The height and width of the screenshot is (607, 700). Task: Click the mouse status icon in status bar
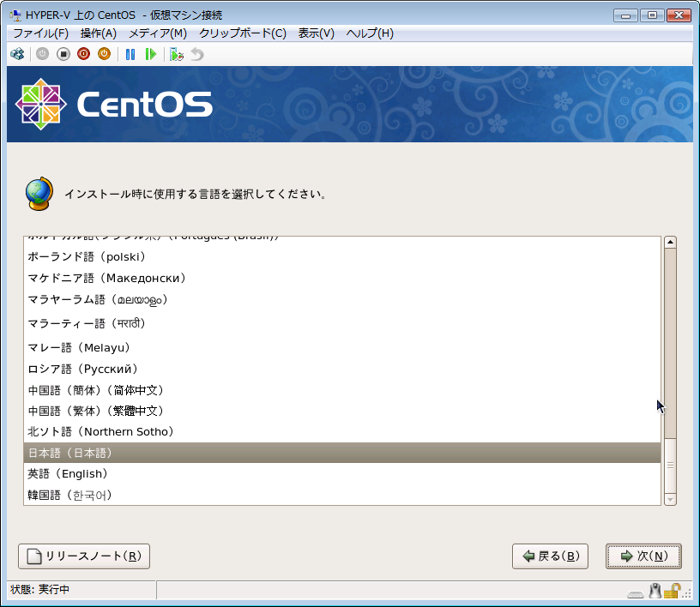655,591
